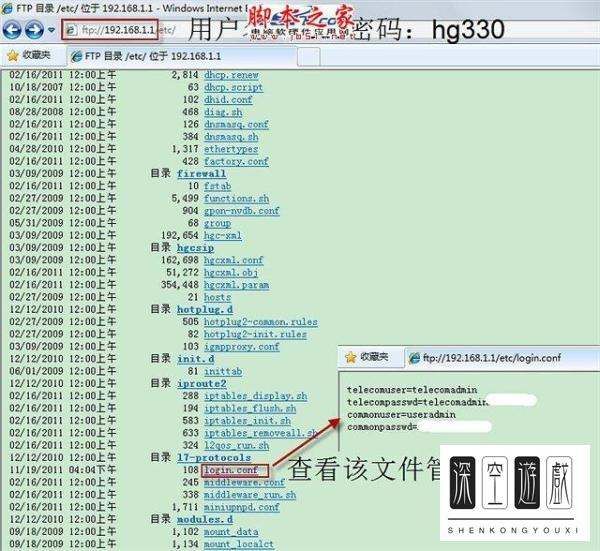This screenshot has width=600, height=551.
Task: Open the l2qos_run.sh file link
Action: point(236,445)
